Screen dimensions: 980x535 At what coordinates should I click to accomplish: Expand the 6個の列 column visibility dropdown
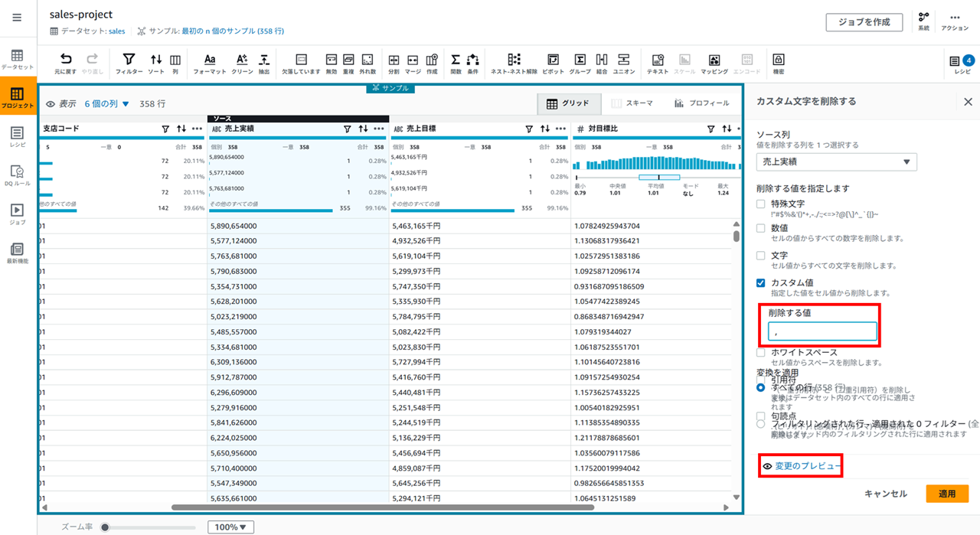107,103
